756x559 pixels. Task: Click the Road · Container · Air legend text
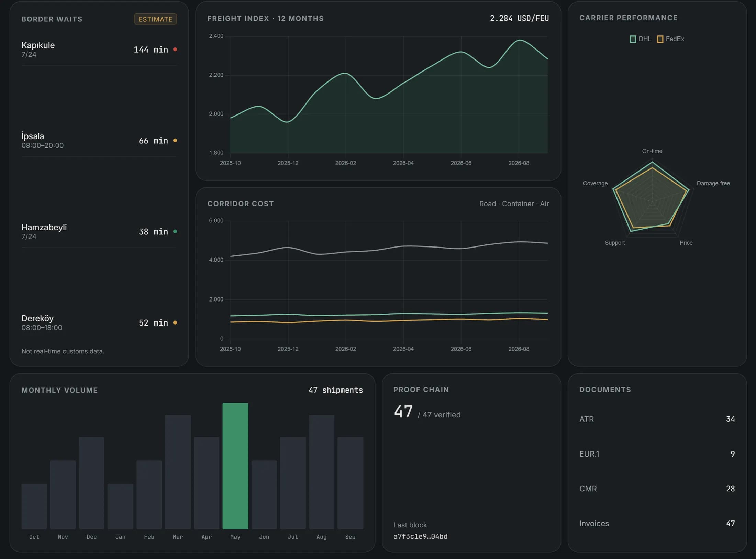click(x=514, y=204)
